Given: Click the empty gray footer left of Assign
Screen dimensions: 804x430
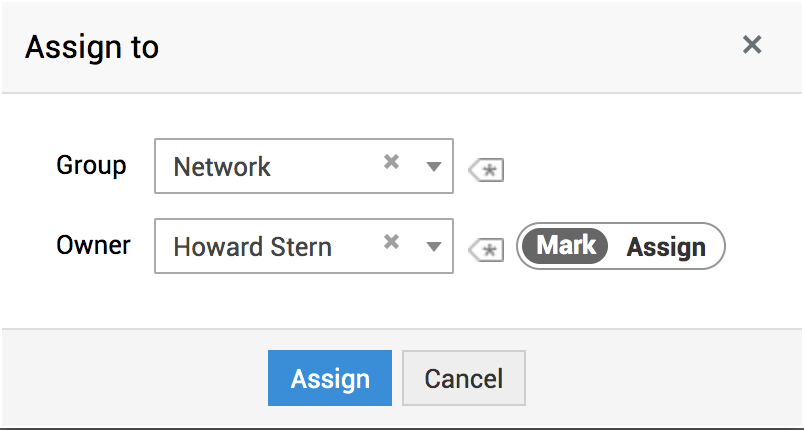Looking at the screenshot, I should click(x=130, y=378).
